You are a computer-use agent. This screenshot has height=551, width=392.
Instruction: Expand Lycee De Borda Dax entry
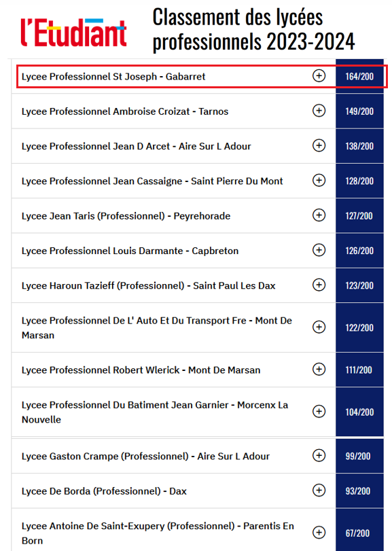point(319,491)
